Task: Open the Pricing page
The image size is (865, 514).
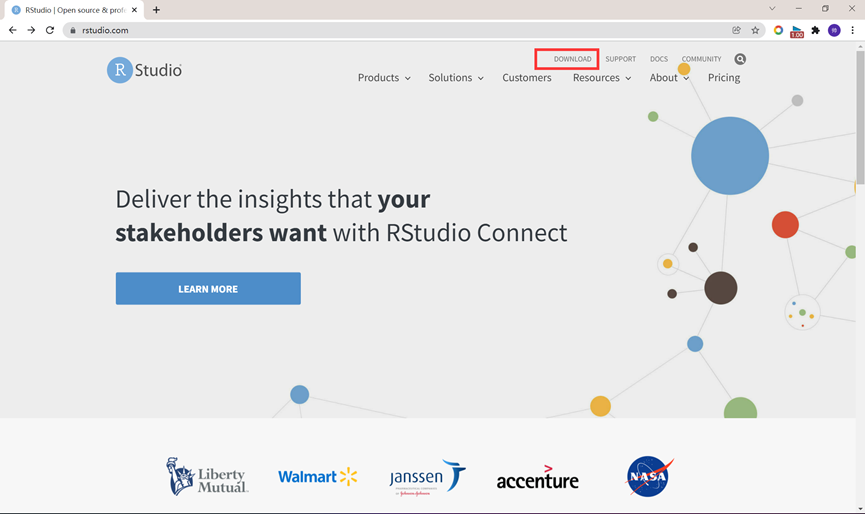Action: point(724,78)
